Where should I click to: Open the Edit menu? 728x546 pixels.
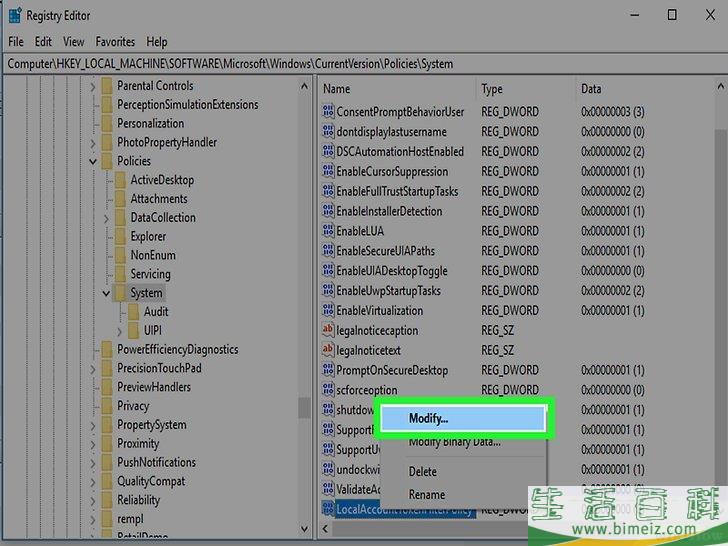pyautogui.click(x=43, y=42)
